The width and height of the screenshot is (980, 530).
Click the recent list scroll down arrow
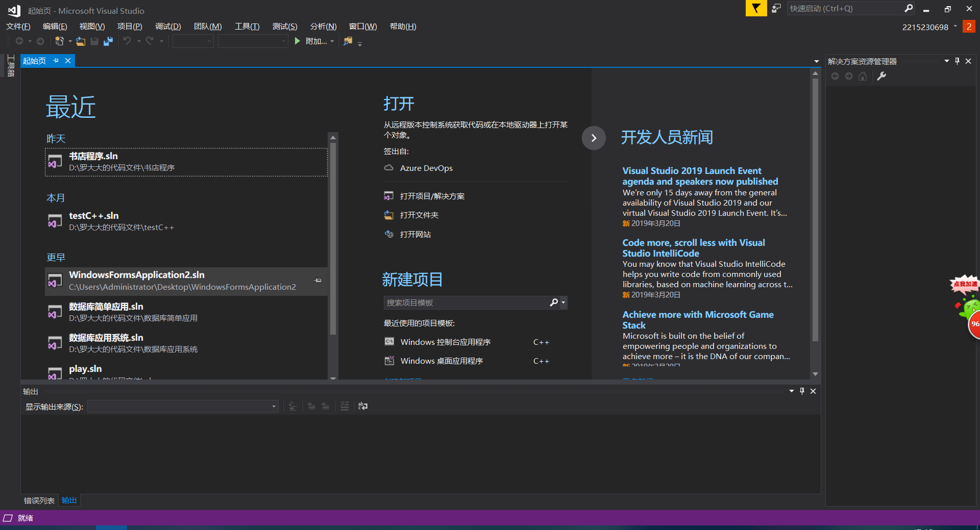[333, 377]
